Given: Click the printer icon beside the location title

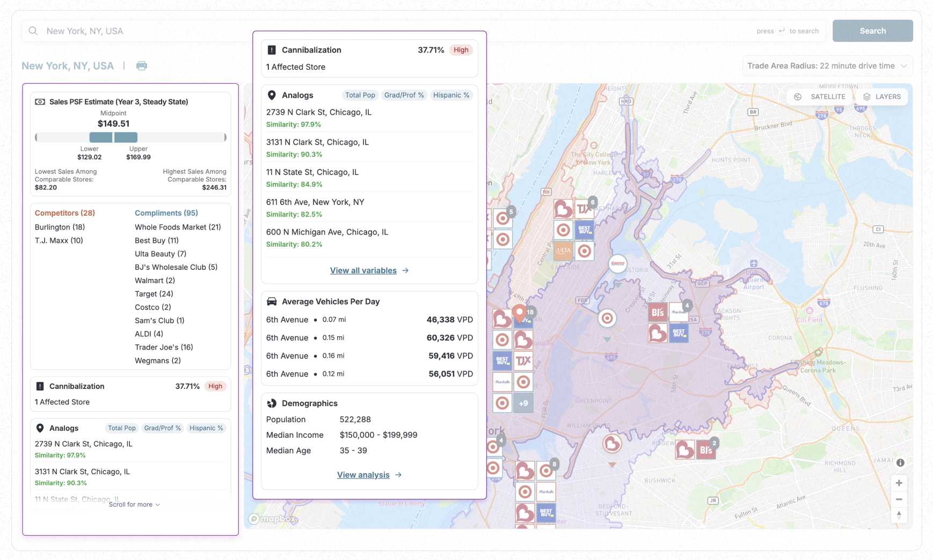Looking at the screenshot, I should (x=142, y=65).
